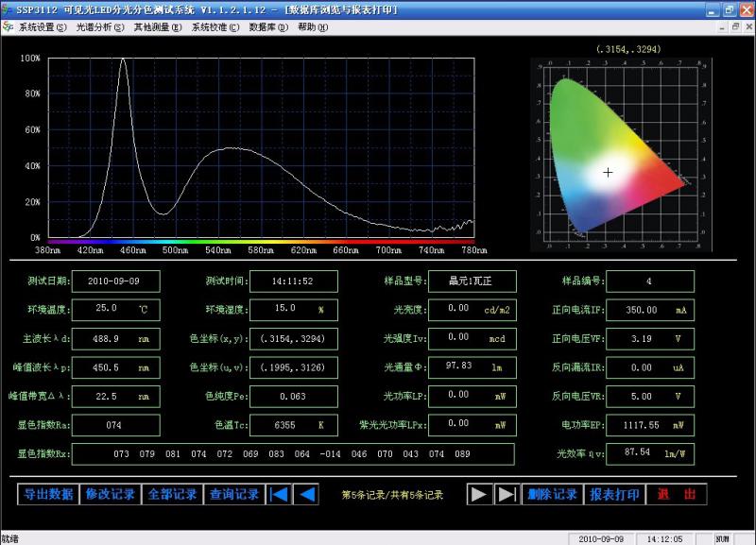Open the 光谱分析 menu
Viewport: 756px width, 545px height.
pyautogui.click(x=100, y=27)
